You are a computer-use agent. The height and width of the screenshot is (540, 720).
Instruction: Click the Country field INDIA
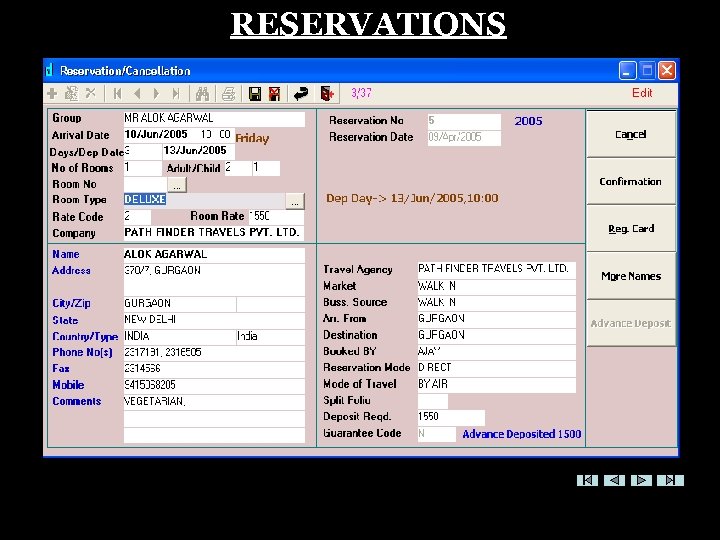click(180, 337)
